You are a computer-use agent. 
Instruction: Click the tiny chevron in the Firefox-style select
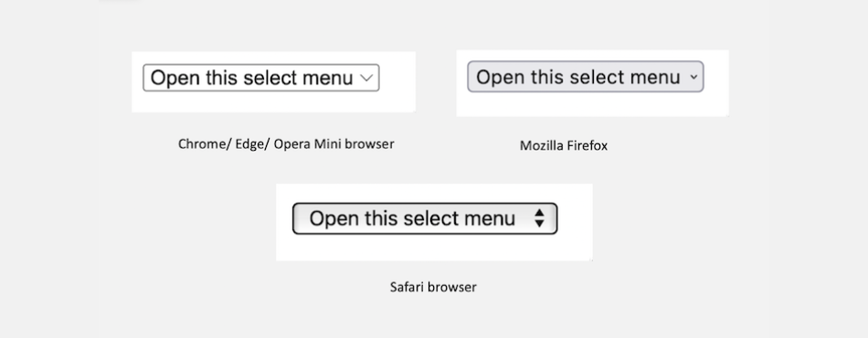693,78
